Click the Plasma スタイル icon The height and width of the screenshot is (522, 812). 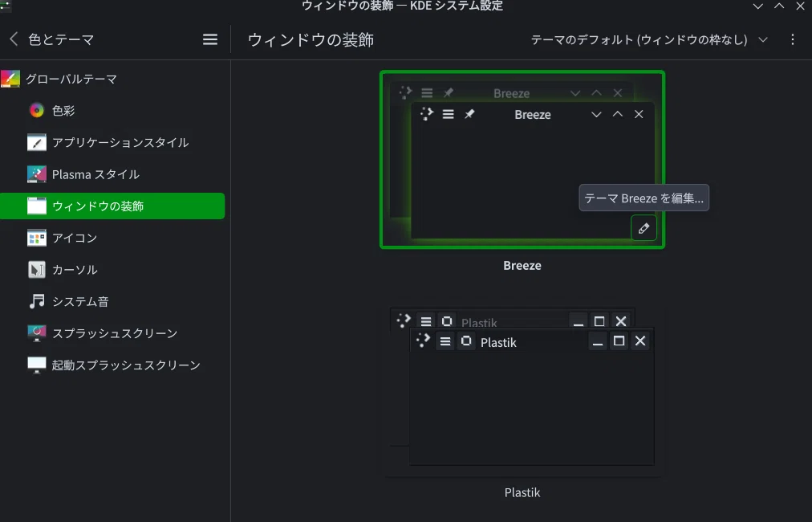coord(37,174)
